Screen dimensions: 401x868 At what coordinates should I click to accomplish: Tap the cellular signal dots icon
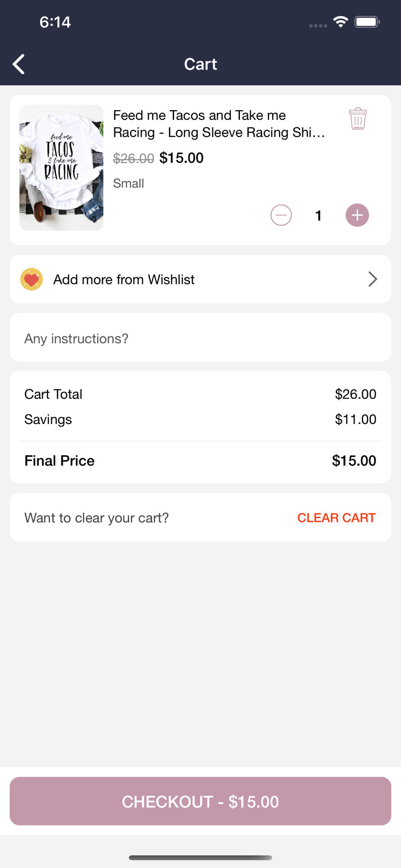click(318, 26)
